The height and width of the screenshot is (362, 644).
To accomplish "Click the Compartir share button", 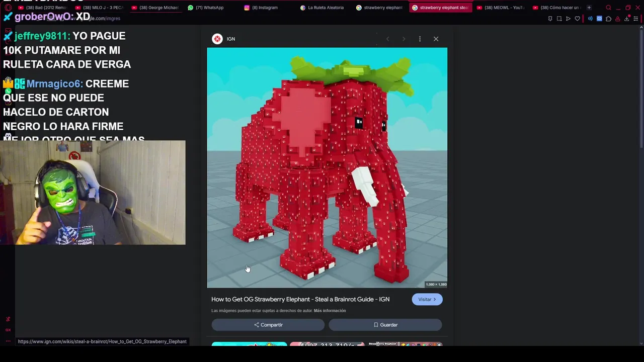I will (268, 325).
